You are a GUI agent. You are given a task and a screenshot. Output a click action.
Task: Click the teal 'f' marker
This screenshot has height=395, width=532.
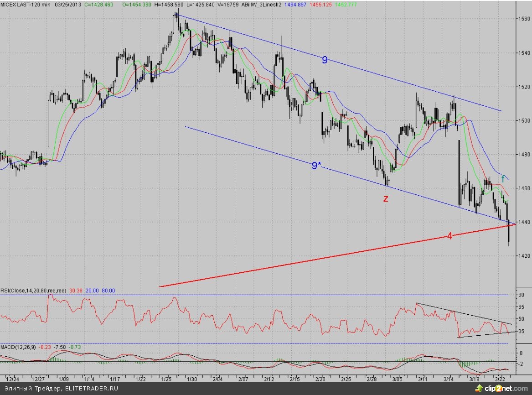(x=503, y=179)
